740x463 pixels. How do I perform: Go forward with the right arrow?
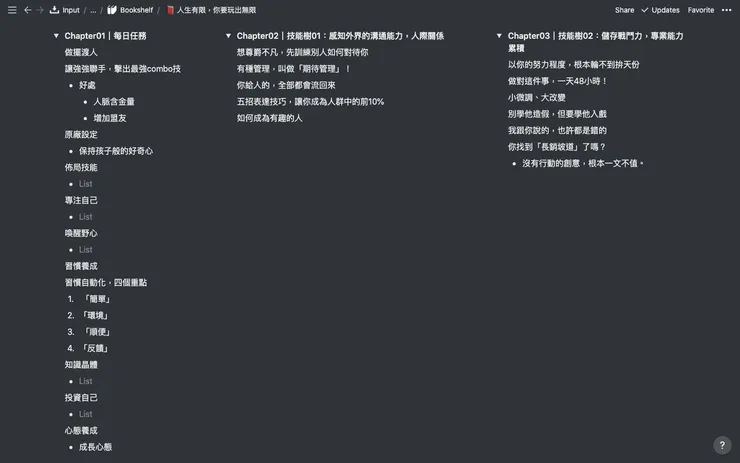40,10
